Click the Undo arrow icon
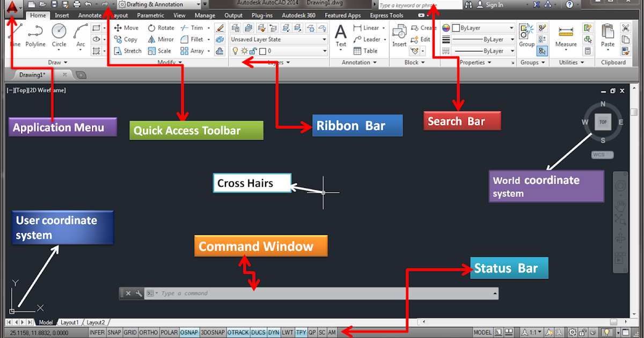The width and height of the screenshot is (644, 338). 88,5
